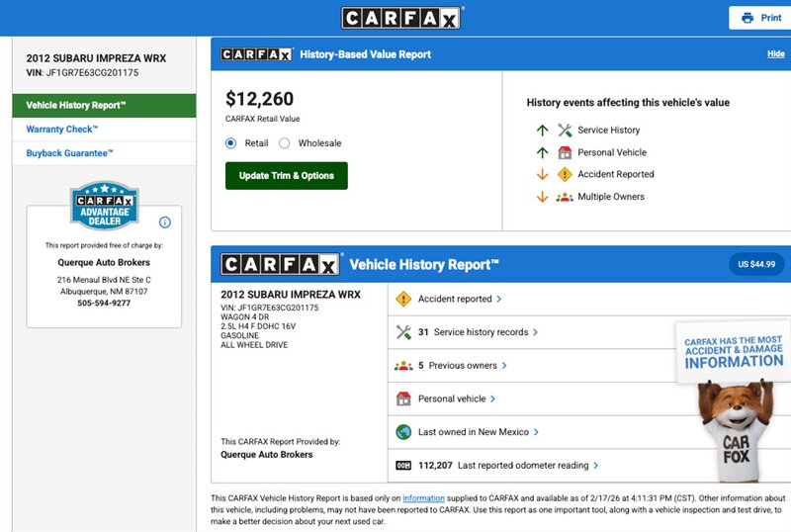The image size is (791, 532).
Task: Click the wrench service history records icon
Action: 402,332
